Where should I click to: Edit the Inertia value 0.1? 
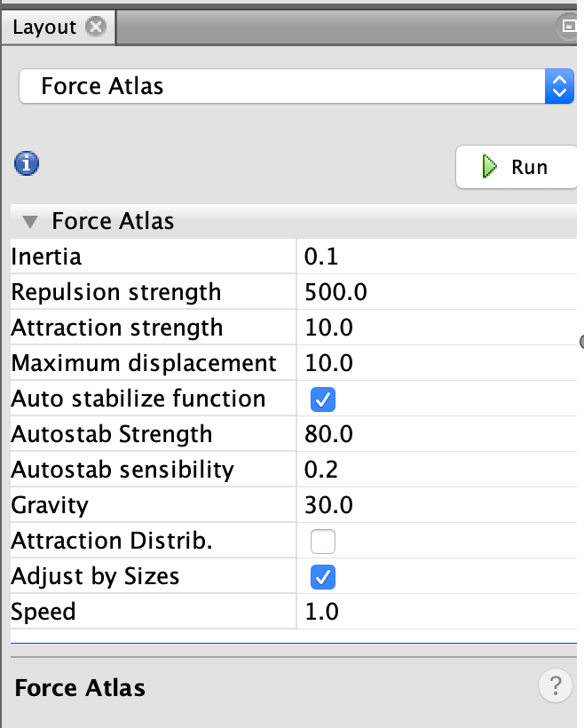[x=437, y=257]
